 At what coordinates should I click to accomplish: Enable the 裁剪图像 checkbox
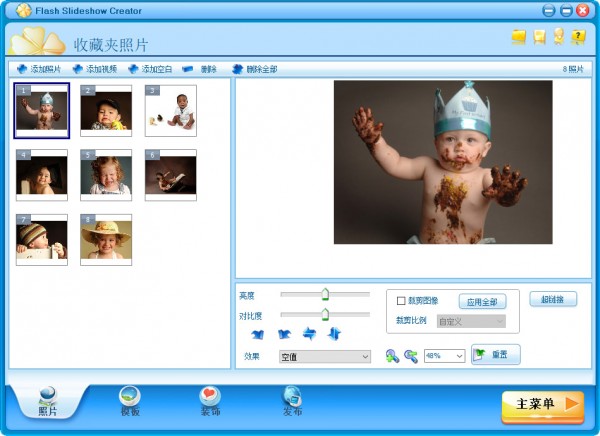(401, 301)
